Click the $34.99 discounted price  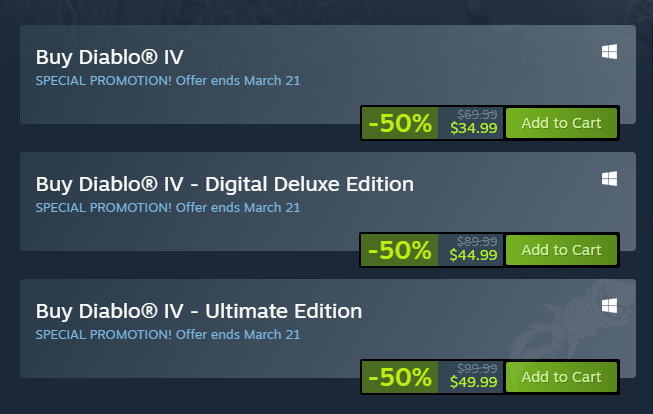pos(473,129)
